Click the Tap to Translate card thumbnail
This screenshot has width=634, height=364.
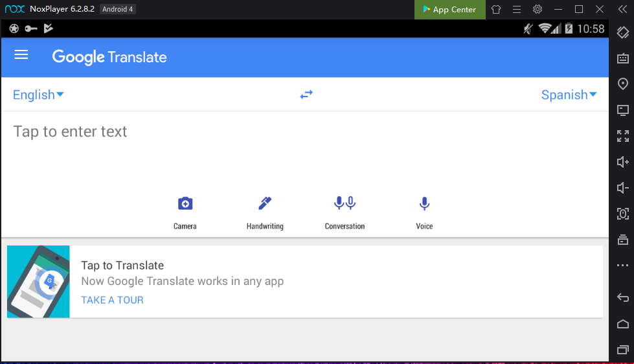tap(38, 282)
